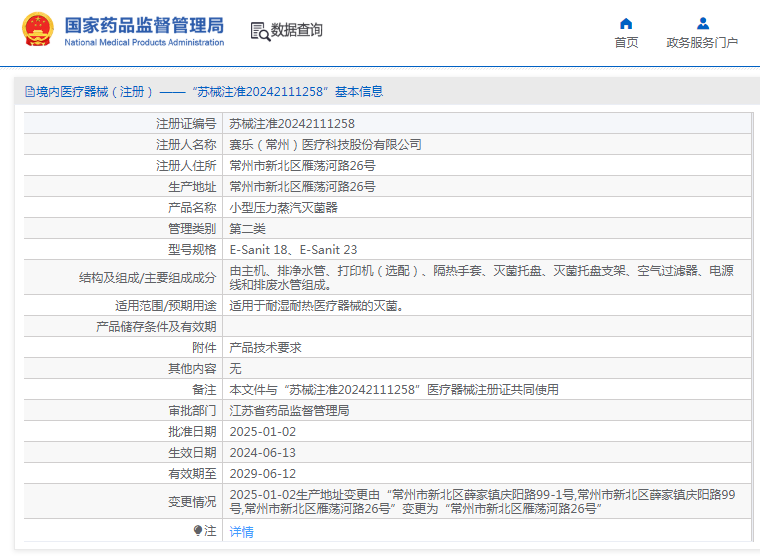
Task: Click the 附件 label cell
Action: pos(123,348)
